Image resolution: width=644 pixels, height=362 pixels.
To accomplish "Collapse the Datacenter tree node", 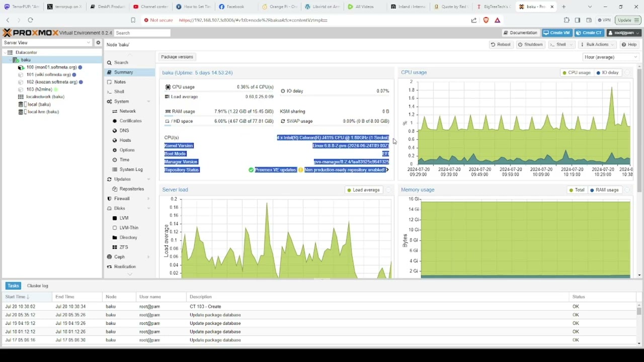I will [5, 52].
